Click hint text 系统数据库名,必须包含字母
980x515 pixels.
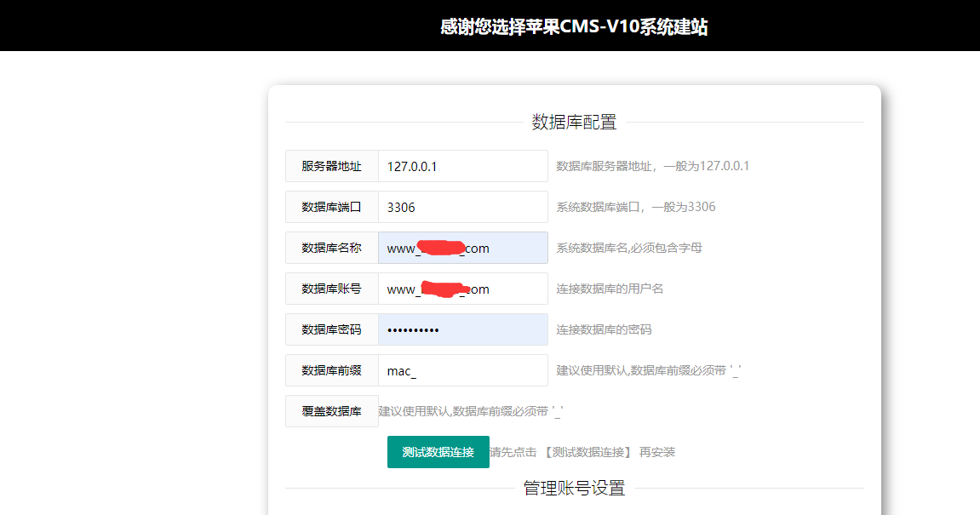click(x=628, y=248)
